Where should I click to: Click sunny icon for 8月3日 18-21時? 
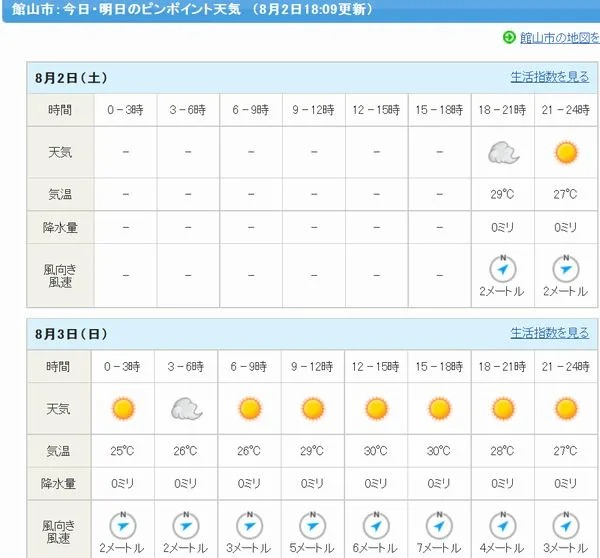pyautogui.click(x=503, y=408)
